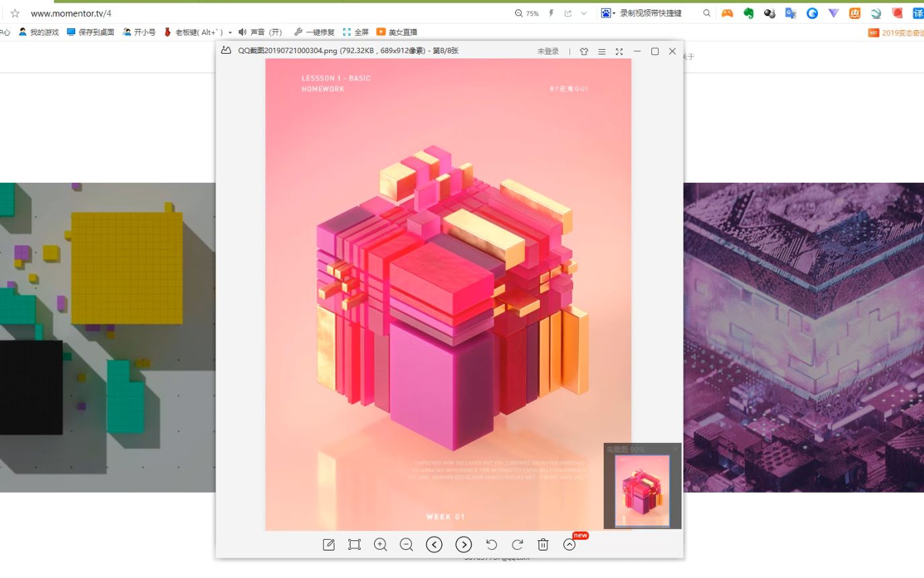The height and width of the screenshot is (578, 924).
Task: Toggle fullscreen view of the image
Action: coord(619,51)
